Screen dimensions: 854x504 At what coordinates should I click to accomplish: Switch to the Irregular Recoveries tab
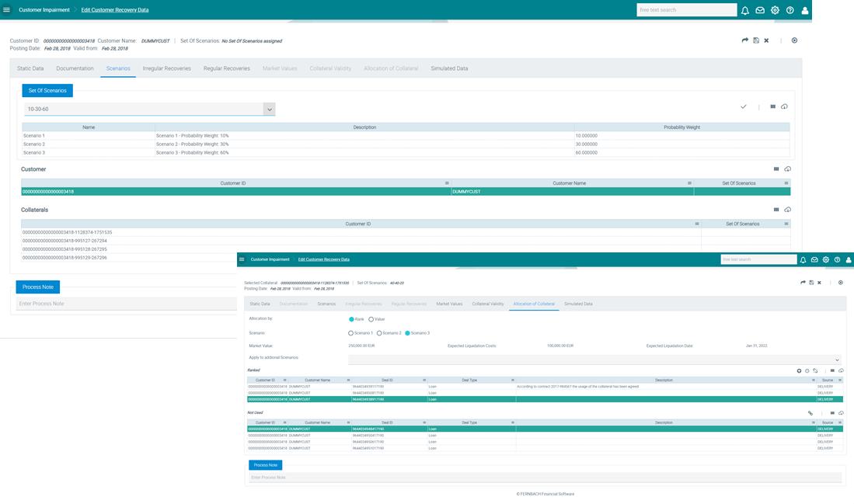[x=166, y=68]
